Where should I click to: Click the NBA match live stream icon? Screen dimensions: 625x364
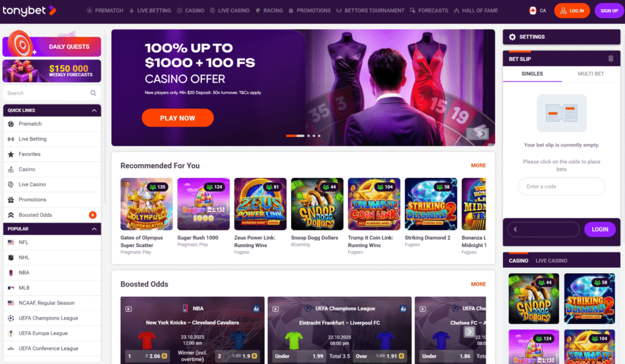129,309
